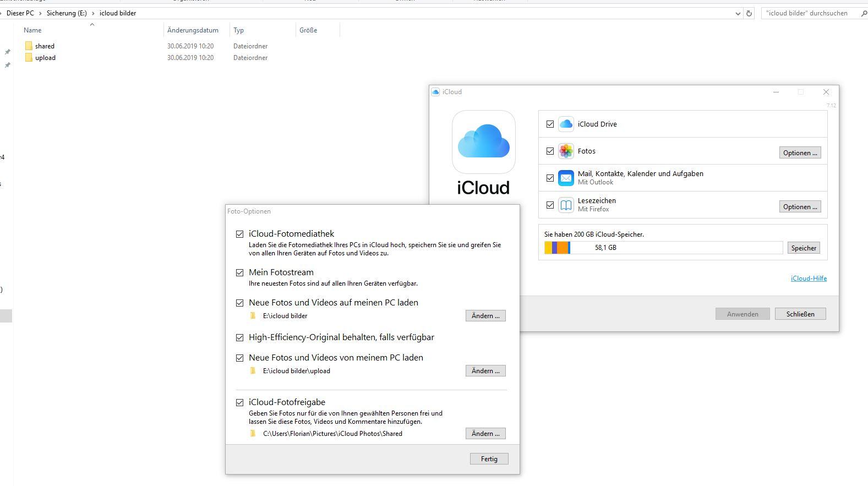The width and height of the screenshot is (868, 486).
Task: Close the iCloud window
Action: tap(826, 92)
